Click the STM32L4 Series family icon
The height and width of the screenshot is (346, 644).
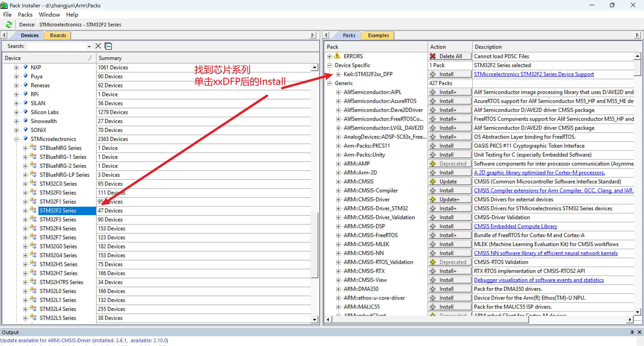pos(33,308)
